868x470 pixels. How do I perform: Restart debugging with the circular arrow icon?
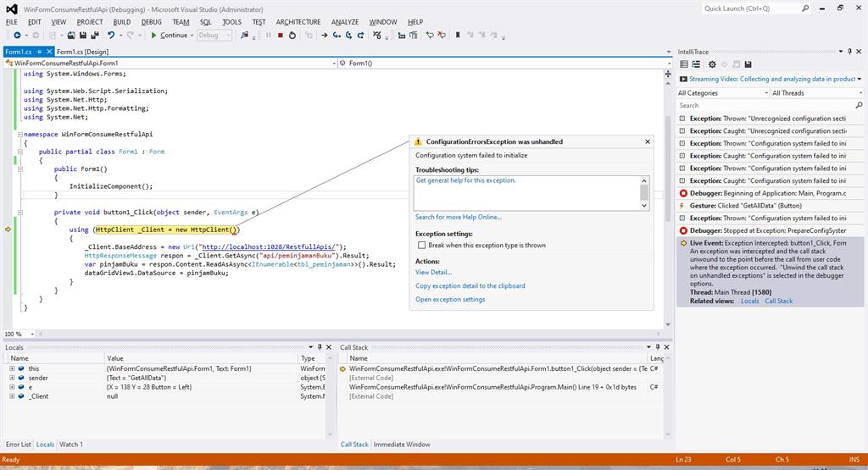tap(292, 36)
